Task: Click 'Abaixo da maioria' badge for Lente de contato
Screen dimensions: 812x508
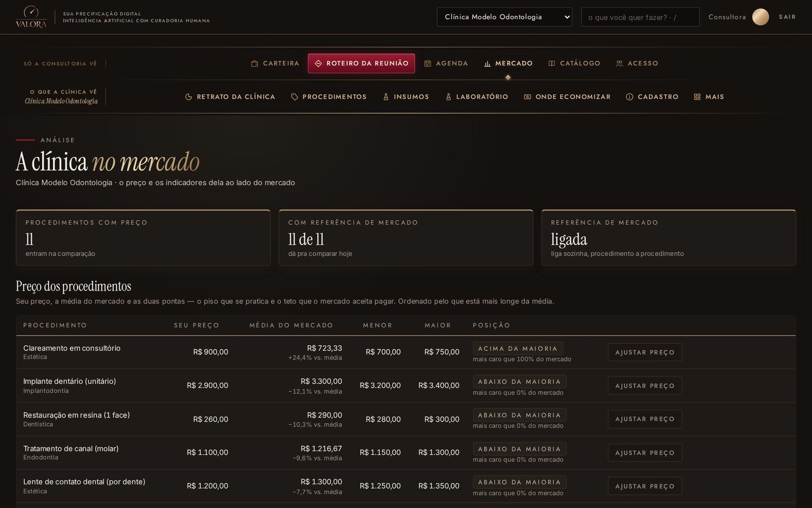Action: pyautogui.click(x=520, y=482)
